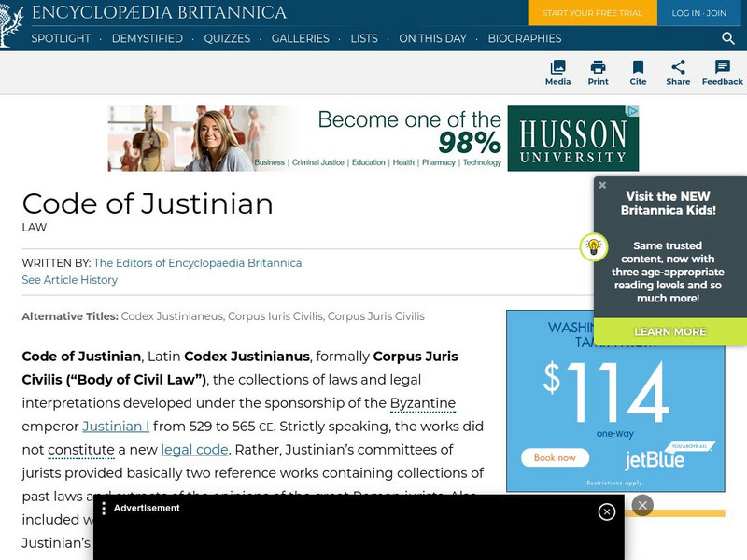Open The Editors of Encyclopaedia Britannica link

click(x=197, y=263)
